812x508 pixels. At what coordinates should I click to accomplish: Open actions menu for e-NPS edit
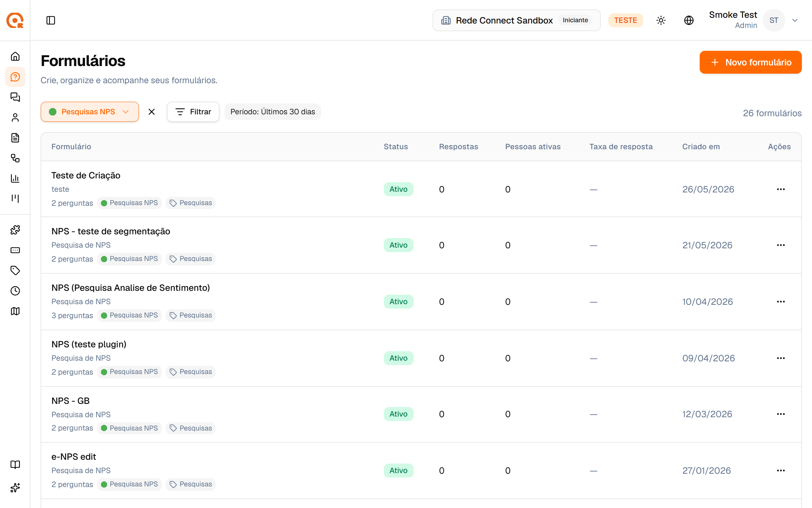click(x=781, y=470)
